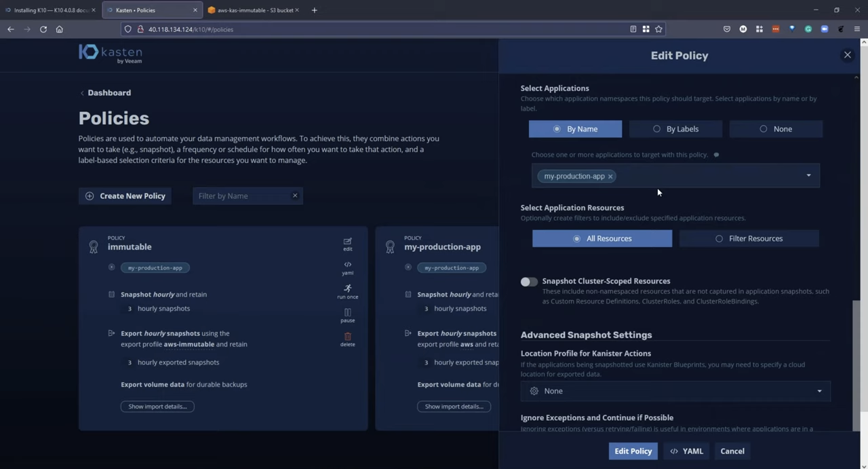This screenshot has width=868, height=469.
Task: Click the Advanced Snapshot Settings heading
Action: (586, 335)
